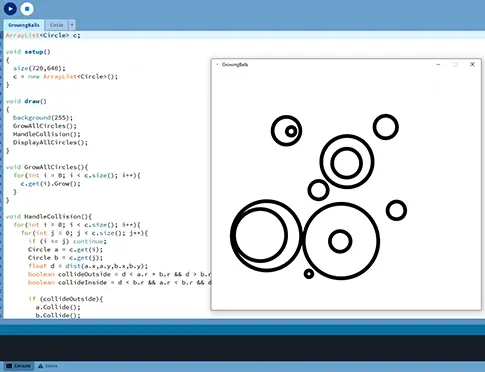Run the sketch with the play button
The image size is (485, 372).
10,9
